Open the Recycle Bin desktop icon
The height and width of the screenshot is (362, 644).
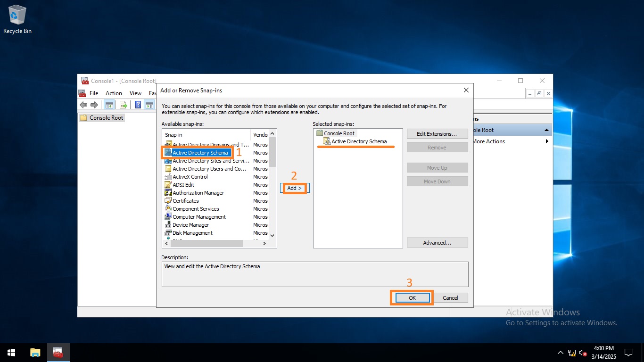[17, 20]
